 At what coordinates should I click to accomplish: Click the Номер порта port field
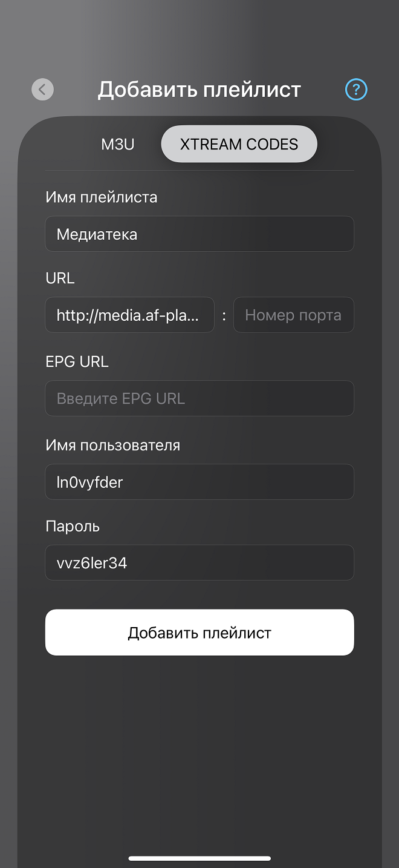[x=293, y=315]
